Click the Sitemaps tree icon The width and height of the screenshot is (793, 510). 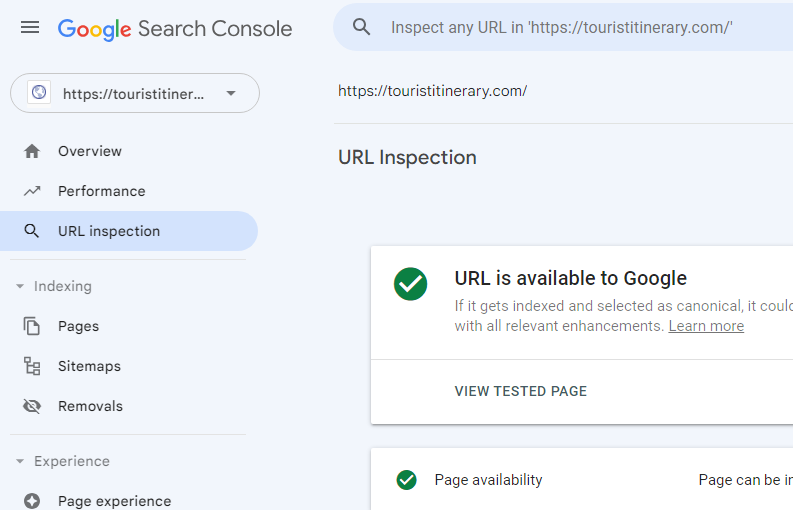[32, 366]
